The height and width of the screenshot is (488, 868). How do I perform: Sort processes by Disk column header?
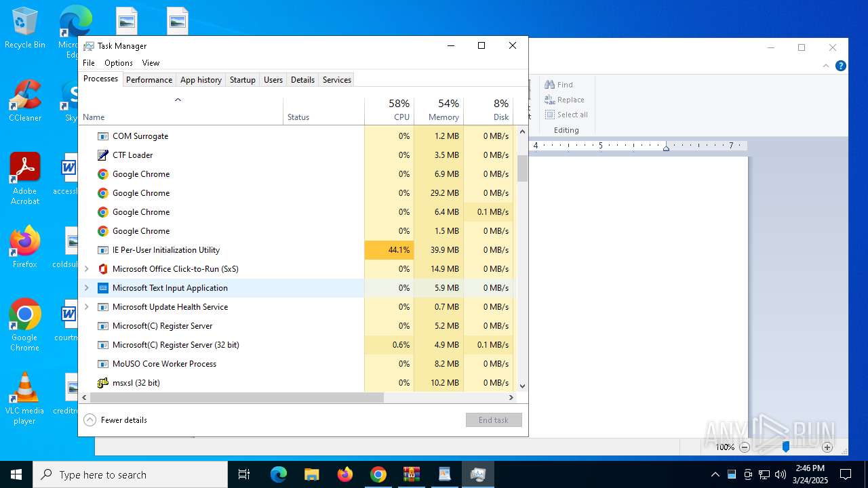tap(488, 111)
